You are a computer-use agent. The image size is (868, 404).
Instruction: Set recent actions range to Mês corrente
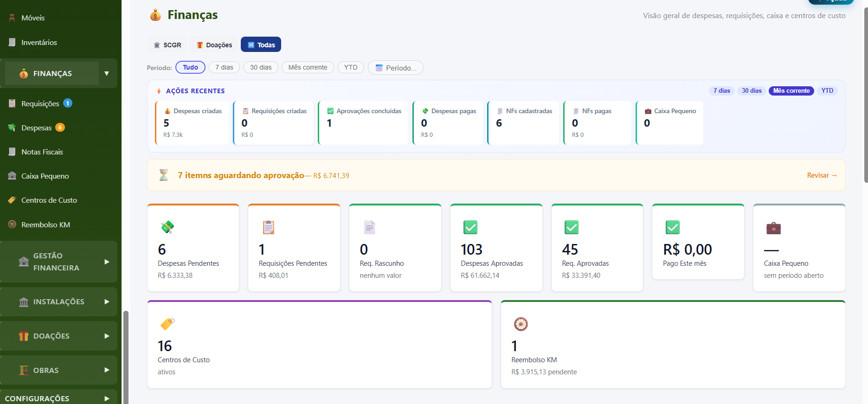pyautogui.click(x=791, y=91)
